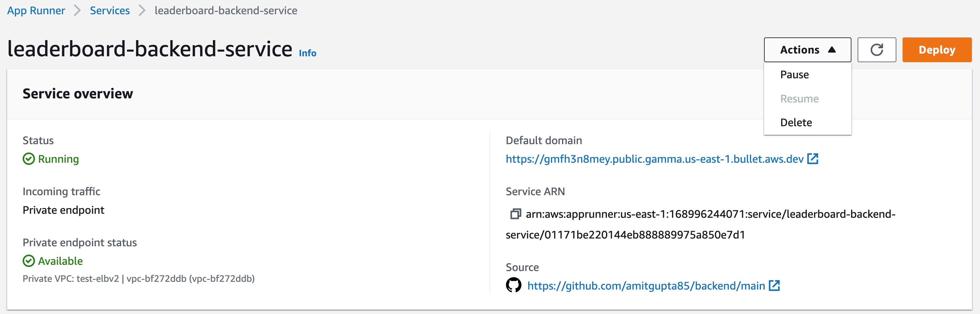Screen dimensions: 980x314
Task: Click the Default domain label
Action: (x=544, y=140)
